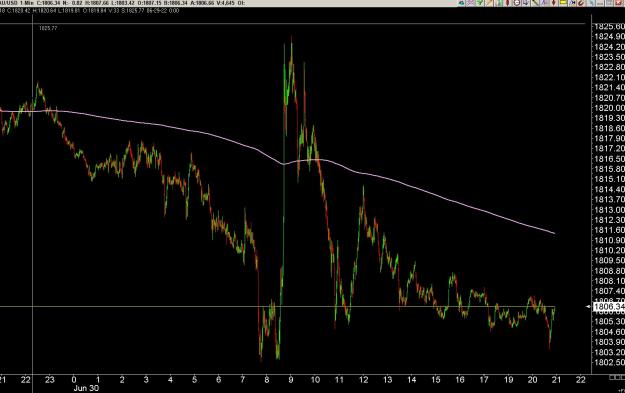
Task: Click the brown chain-link toolbar icon
Action: (581, 3)
